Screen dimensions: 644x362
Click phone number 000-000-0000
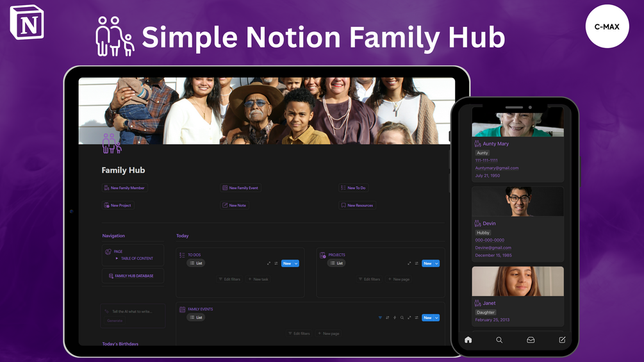(490, 240)
